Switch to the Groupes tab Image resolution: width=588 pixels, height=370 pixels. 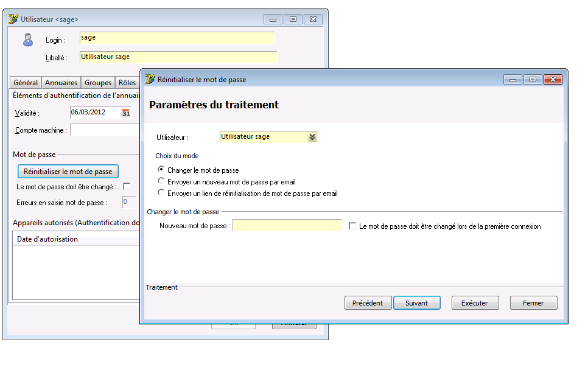98,83
